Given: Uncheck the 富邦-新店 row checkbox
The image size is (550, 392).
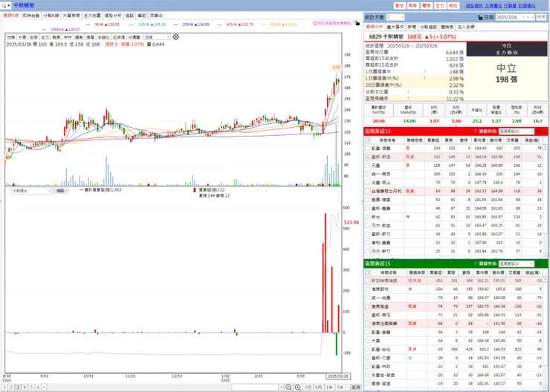Looking at the screenshot, I should click(x=367, y=157).
